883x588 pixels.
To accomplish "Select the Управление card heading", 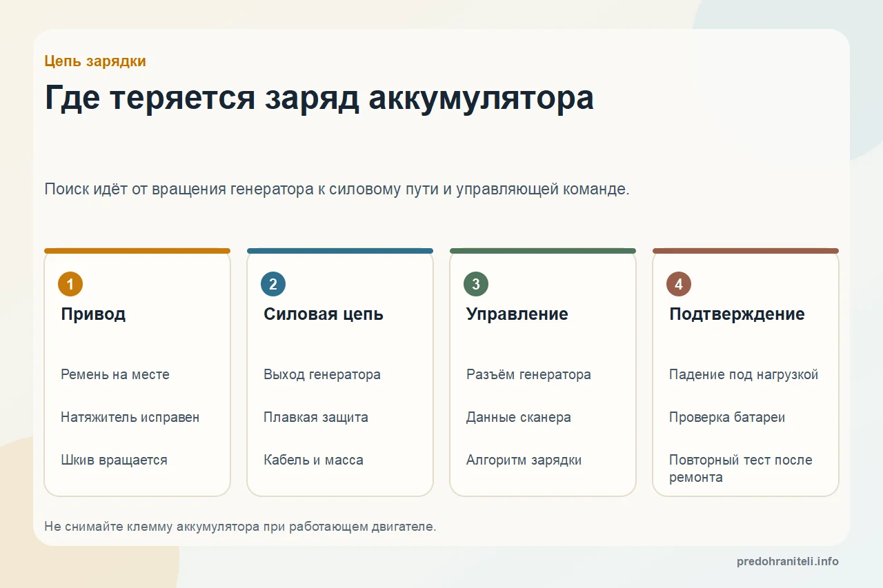I will pyautogui.click(x=517, y=314).
